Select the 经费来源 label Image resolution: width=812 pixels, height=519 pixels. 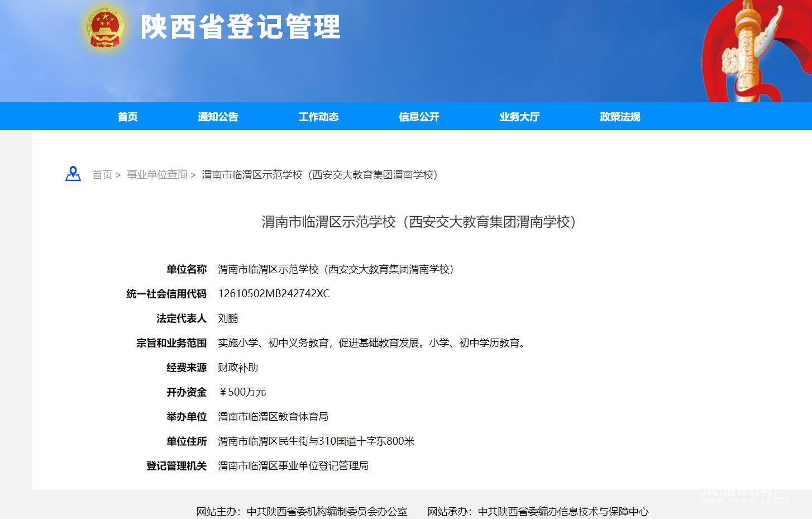(x=187, y=368)
